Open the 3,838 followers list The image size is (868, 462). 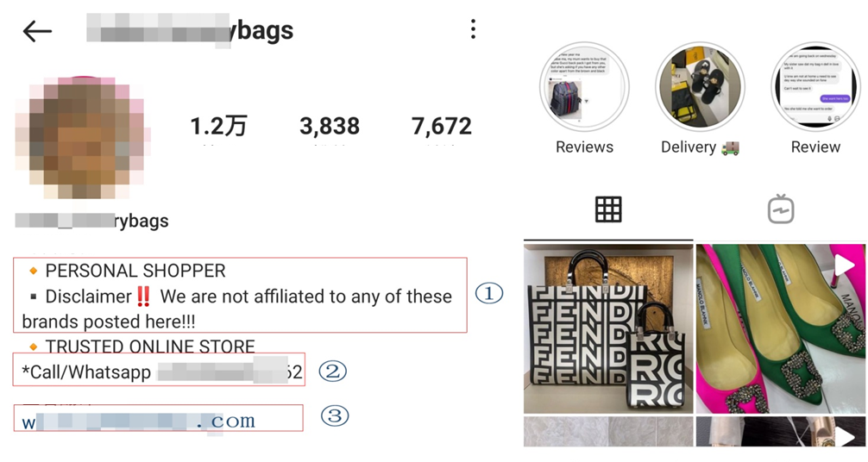[x=330, y=126]
